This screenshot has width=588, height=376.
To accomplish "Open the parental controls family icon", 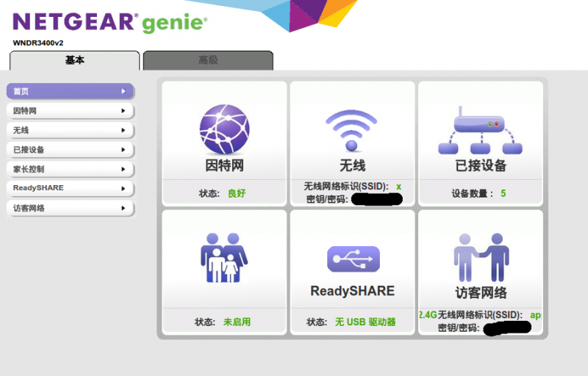I will click(224, 258).
